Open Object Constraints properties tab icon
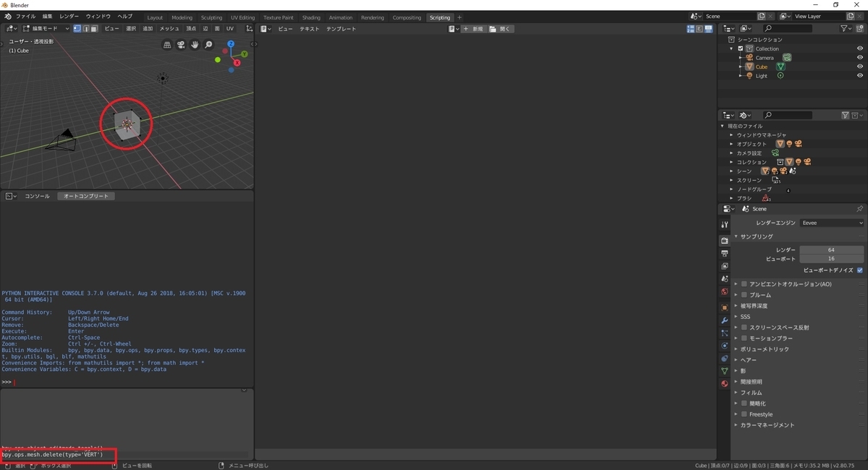The image size is (868, 470). 724,359
